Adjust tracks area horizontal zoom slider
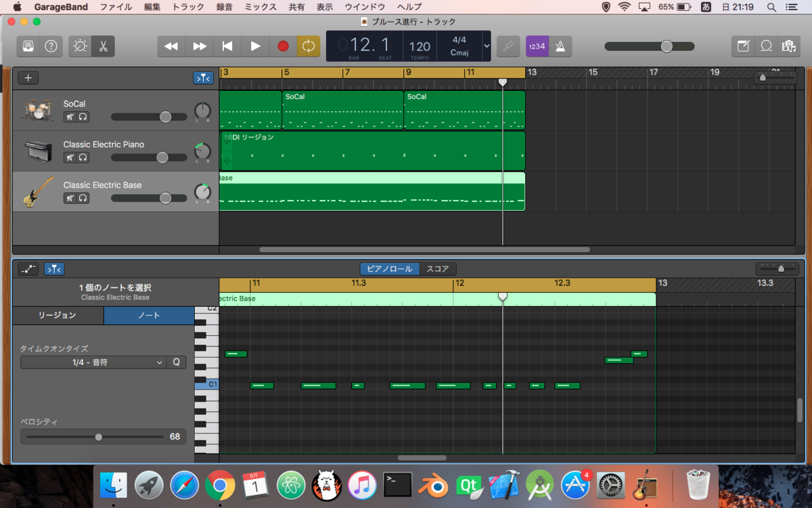The height and width of the screenshot is (508, 812). 775,77
